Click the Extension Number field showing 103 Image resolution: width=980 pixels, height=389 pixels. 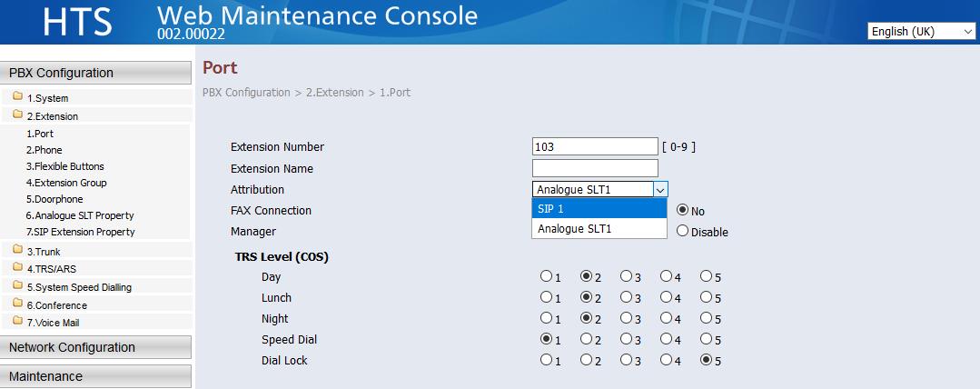pos(595,147)
